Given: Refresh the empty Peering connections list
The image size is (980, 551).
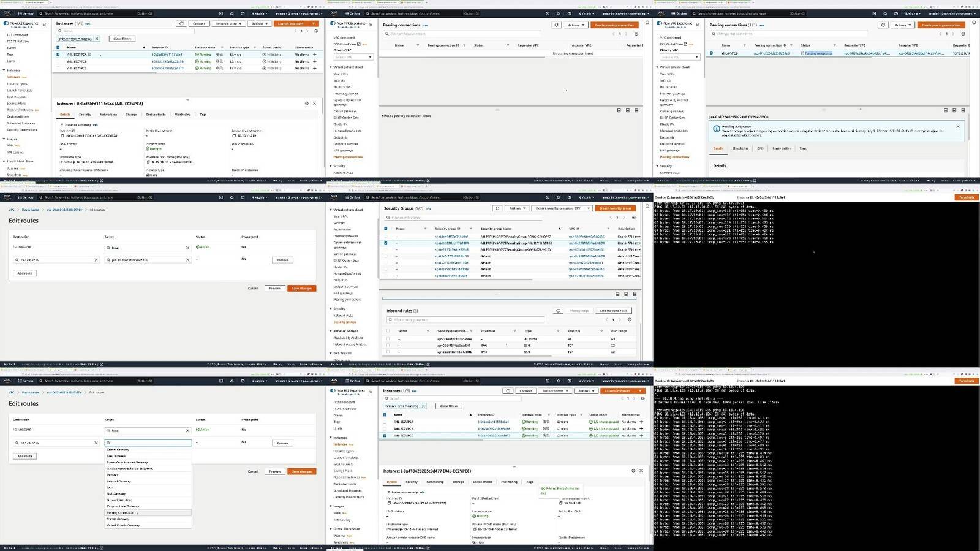Looking at the screenshot, I should coord(556,25).
